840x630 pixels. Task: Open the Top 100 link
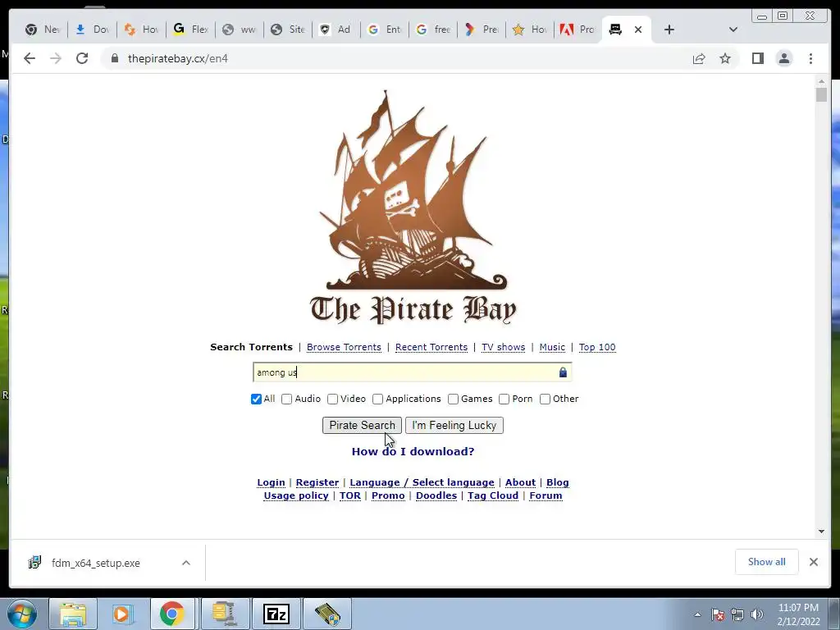pyautogui.click(x=597, y=347)
